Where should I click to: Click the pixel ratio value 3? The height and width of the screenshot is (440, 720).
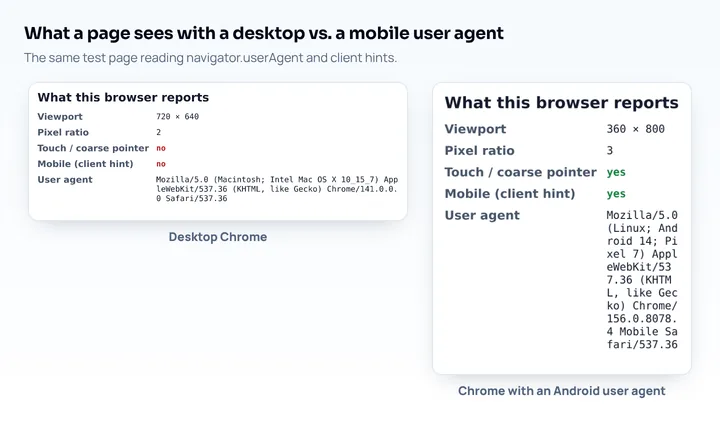pyautogui.click(x=610, y=151)
